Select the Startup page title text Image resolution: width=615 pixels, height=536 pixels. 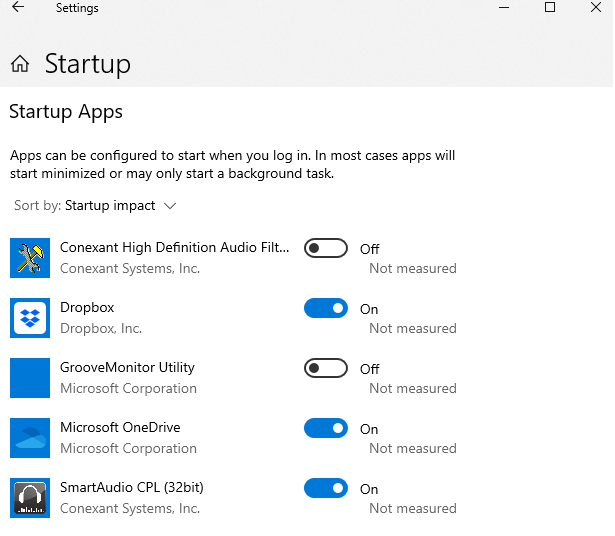coord(87,64)
